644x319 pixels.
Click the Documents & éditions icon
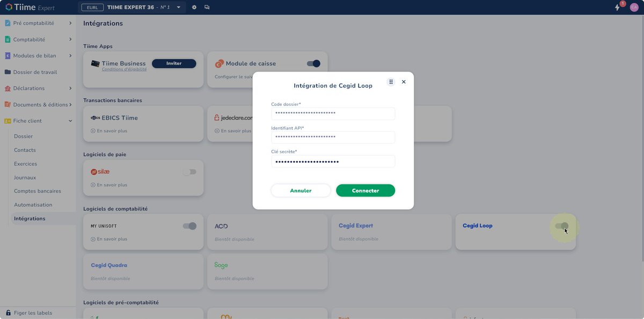[x=8, y=105]
